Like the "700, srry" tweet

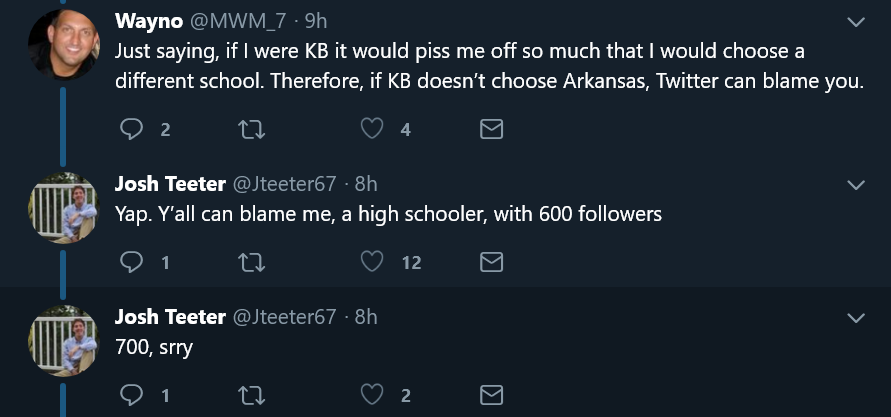point(372,395)
